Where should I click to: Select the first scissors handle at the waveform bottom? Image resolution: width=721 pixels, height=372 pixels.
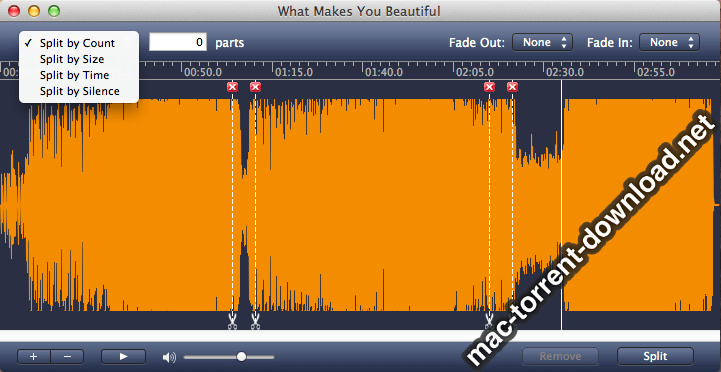(x=233, y=321)
